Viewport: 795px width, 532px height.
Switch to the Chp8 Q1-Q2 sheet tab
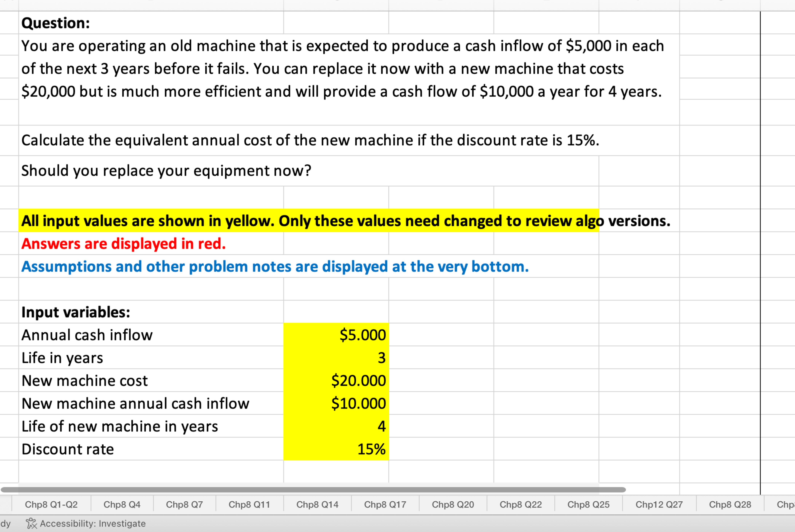click(51, 505)
